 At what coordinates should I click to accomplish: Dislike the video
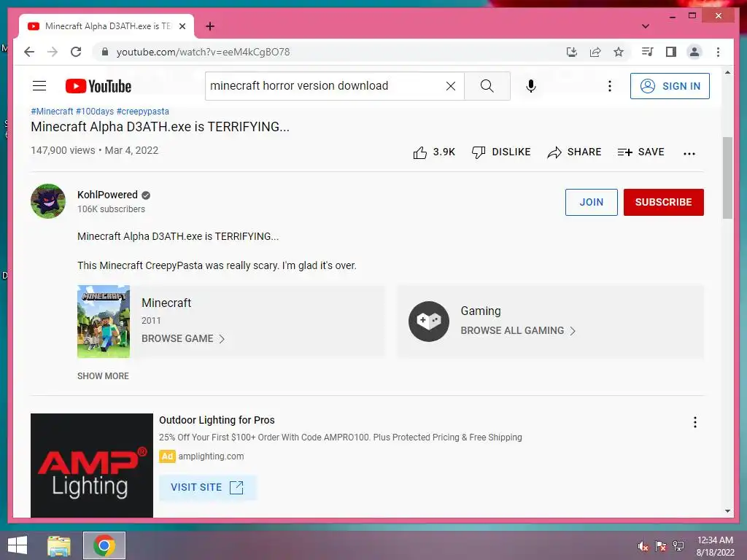[501, 152]
